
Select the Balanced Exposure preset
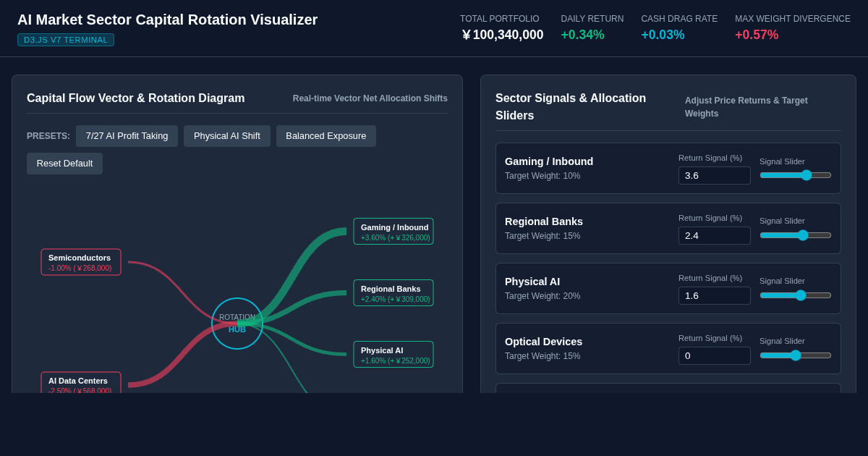326,136
